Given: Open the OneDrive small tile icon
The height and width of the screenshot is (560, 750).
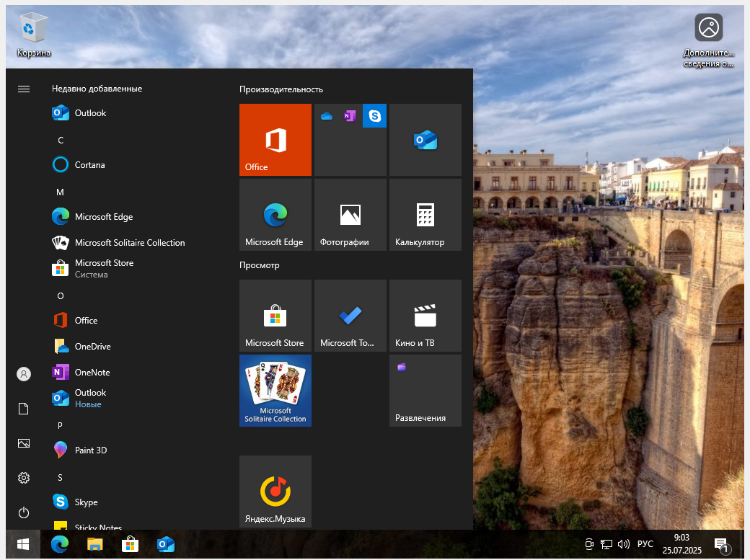Looking at the screenshot, I should pos(326,116).
